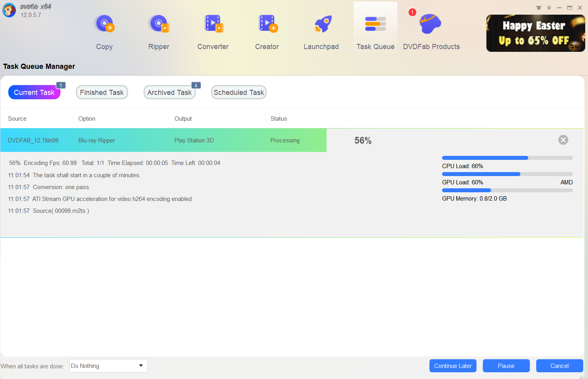Click the Source column header
588x379 pixels.
(x=17, y=119)
